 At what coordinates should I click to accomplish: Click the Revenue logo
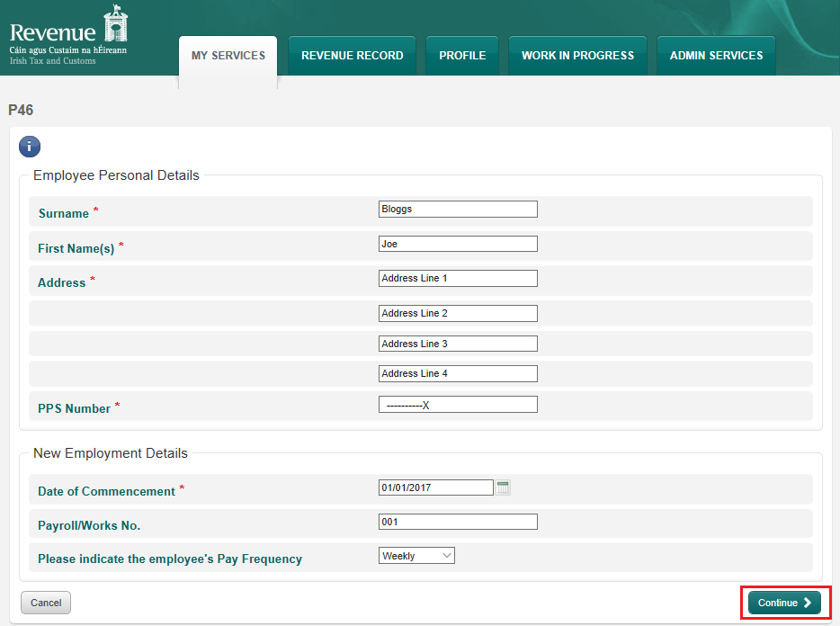pyautogui.click(x=68, y=35)
